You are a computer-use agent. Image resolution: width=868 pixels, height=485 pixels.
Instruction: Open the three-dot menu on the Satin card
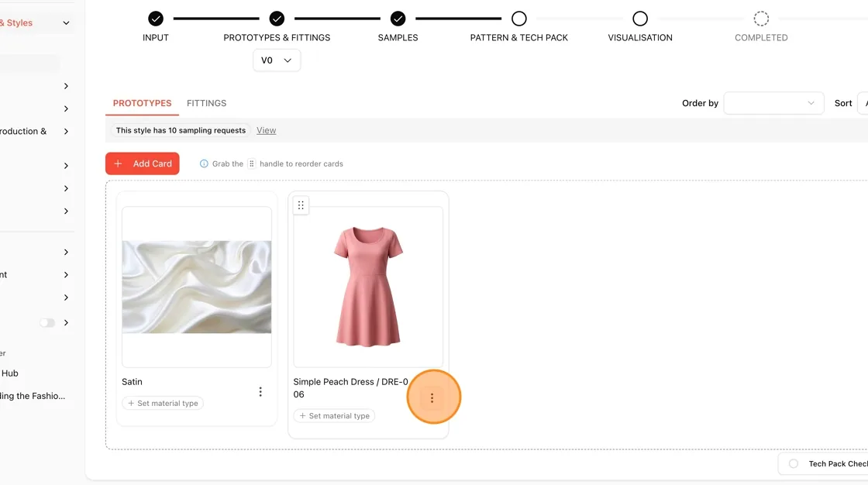tap(260, 392)
